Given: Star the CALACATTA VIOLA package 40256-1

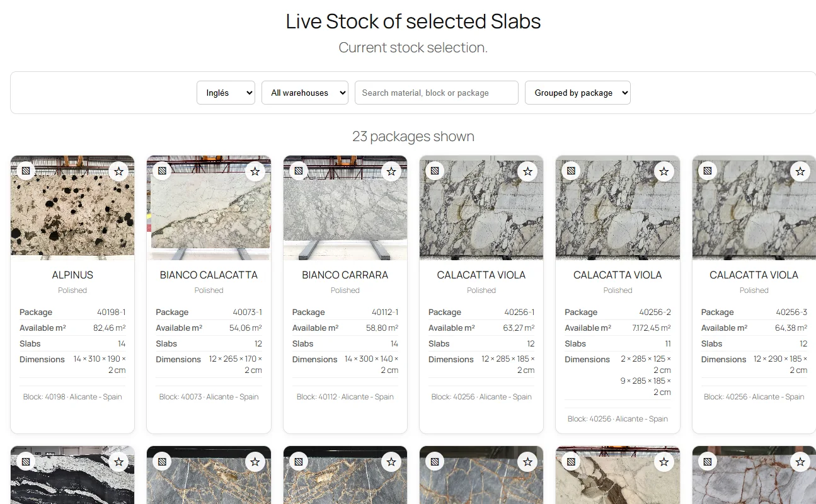Looking at the screenshot, I should 527,171.
